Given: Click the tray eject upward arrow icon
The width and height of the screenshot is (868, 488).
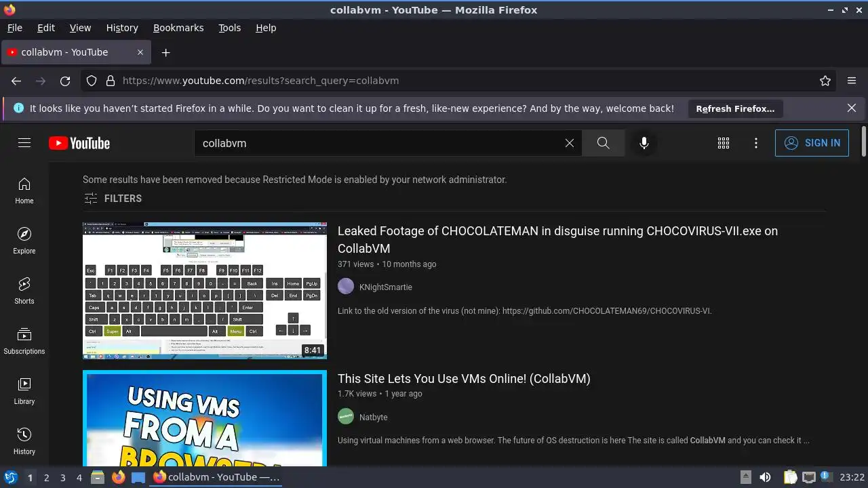Looking at the screenshot, I should 745,477.
